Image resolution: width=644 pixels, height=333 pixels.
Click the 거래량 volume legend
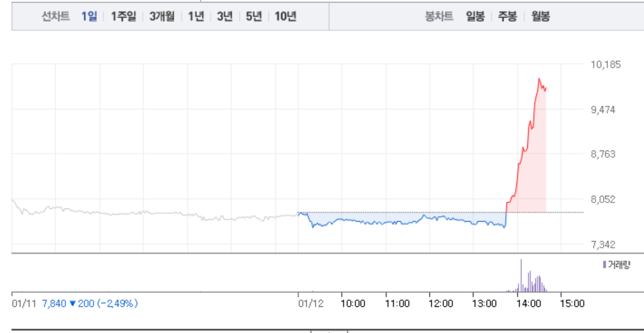(x=616, y=264)
